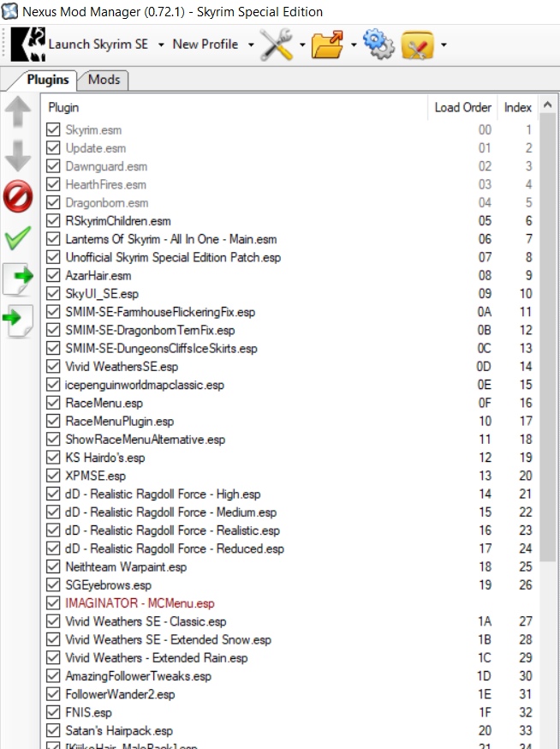Image resolution: width=560 pixels, height=749 pixels.
Task: Select dD - Realistic Ragdoll Force - High.esp
Action: (x=289, y=494)
